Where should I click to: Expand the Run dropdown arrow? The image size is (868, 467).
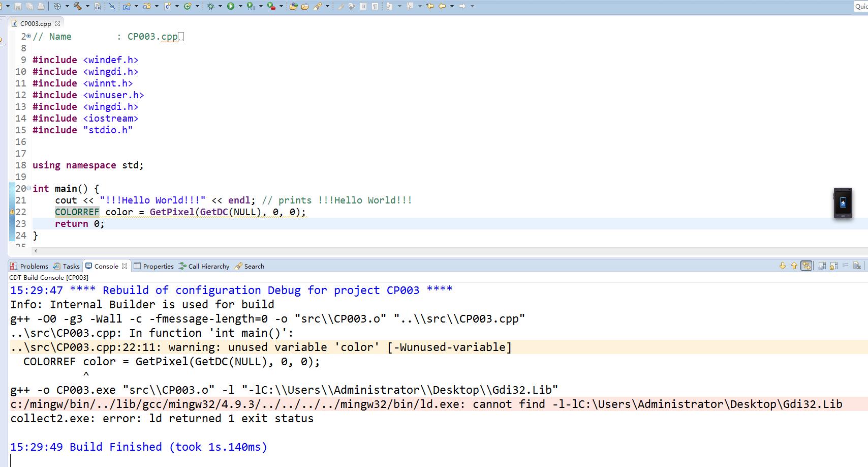pos(240,6)
